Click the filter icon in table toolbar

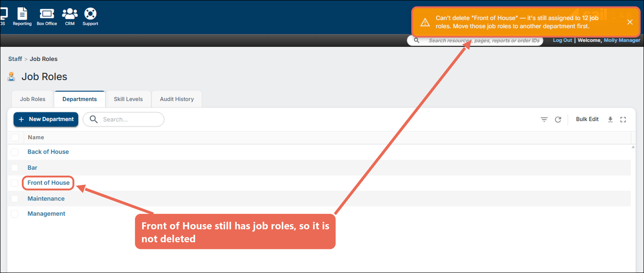click(x=544, y=120)
